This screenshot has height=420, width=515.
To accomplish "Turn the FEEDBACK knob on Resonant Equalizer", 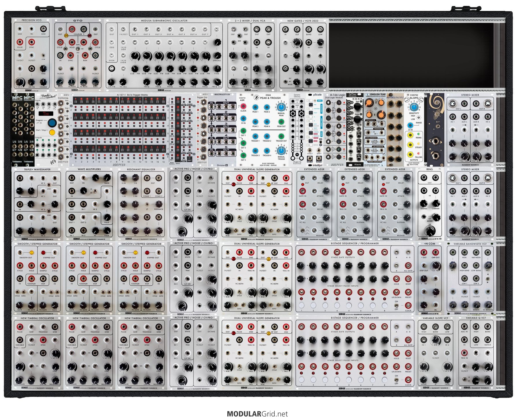I will pyautogui.click(x=159, y=204).
